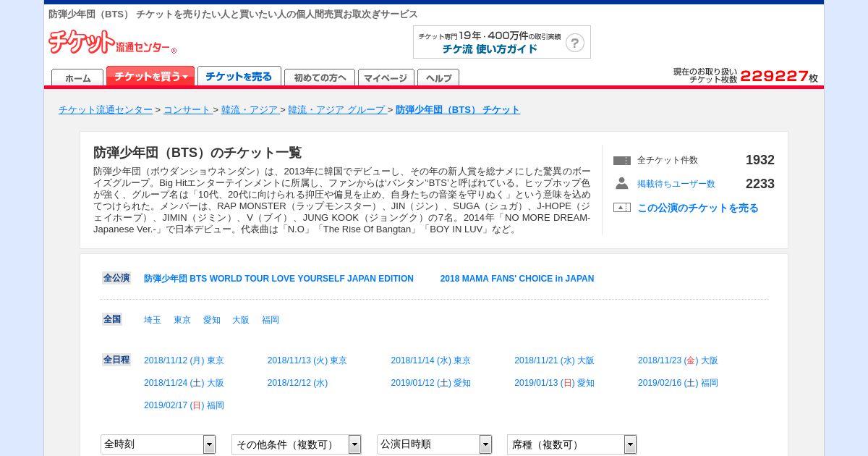
Task: Open the 席種（複数可） dropdown
Action: (x=572, y=444)
